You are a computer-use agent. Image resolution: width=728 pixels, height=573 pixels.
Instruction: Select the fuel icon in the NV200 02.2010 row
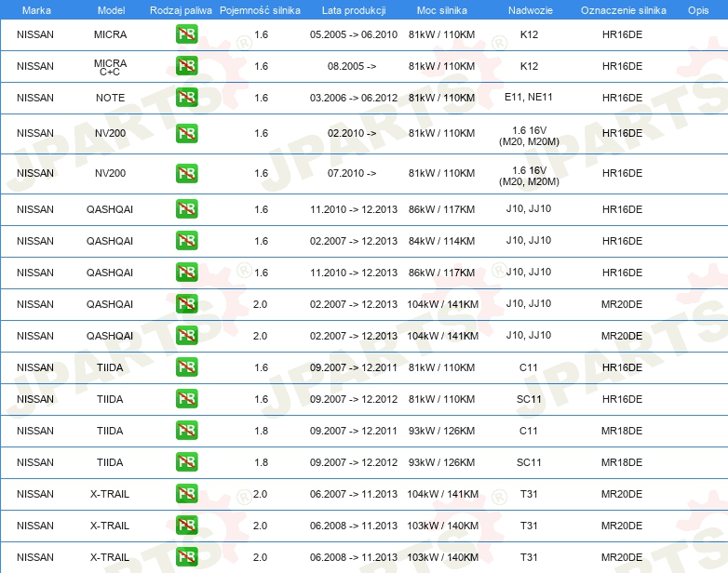[186, 133]
